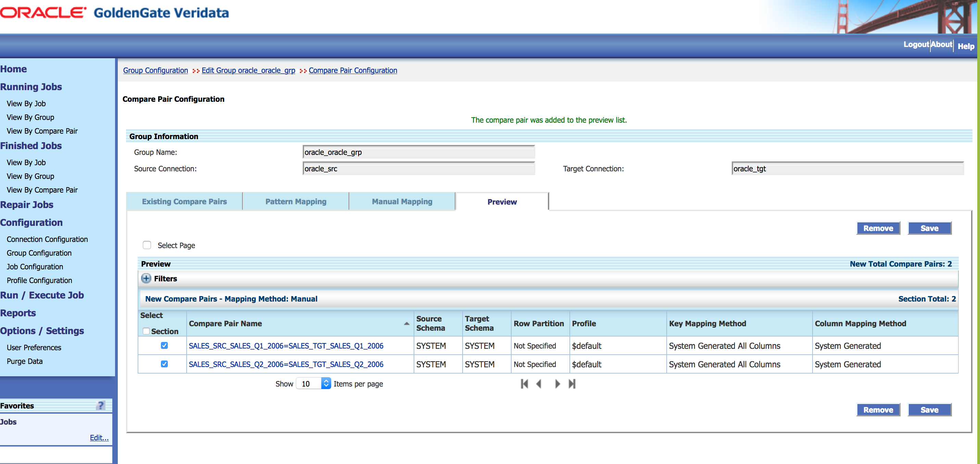This screenshot has height=464, width=980.
Task: Go to Home in sidebar
Action: [13, 69]
